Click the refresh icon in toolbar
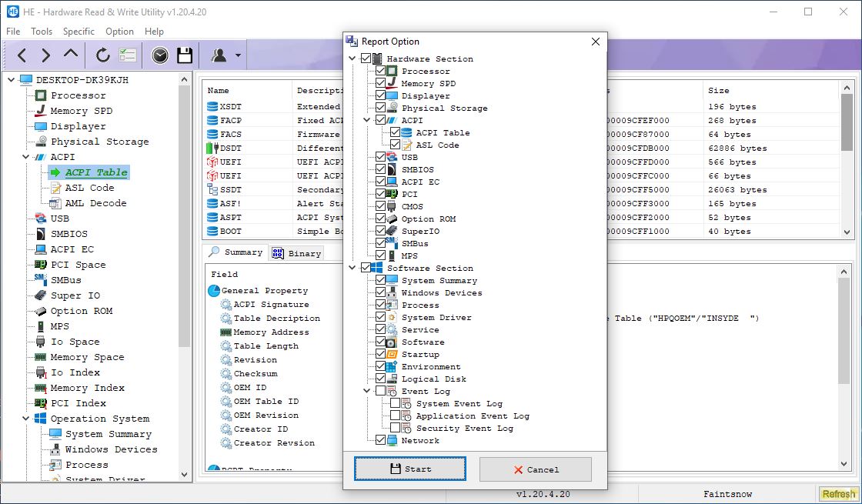 tap(102, 55)
